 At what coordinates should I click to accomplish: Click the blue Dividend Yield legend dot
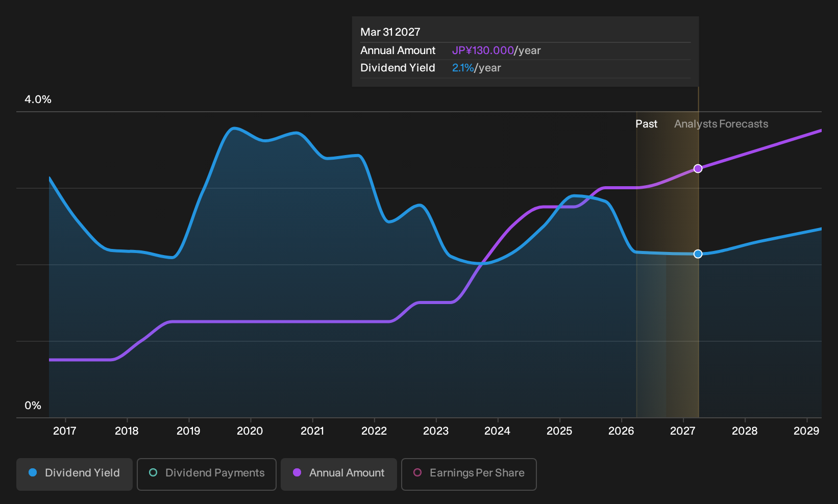[x=33, y=473]
